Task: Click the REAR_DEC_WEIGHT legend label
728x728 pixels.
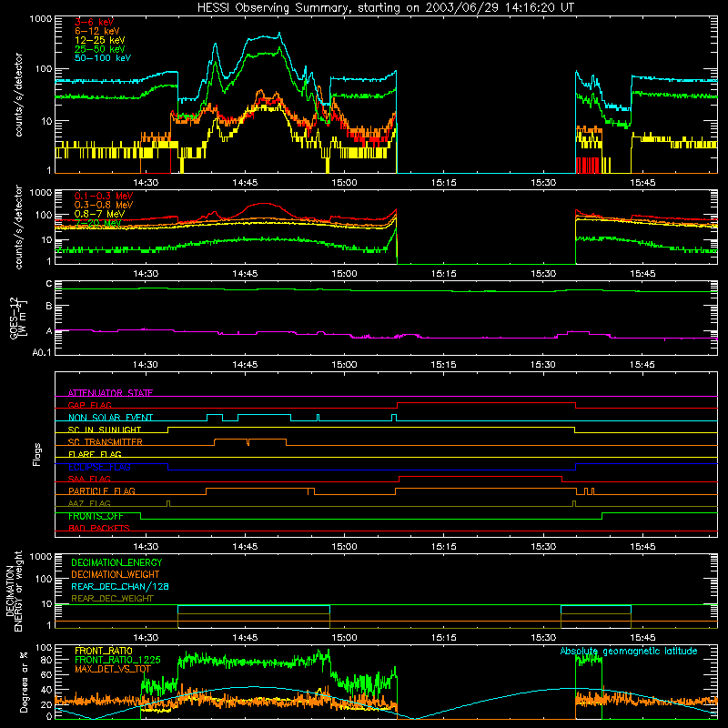Action: pyautogui.click(x=112, y=599)
